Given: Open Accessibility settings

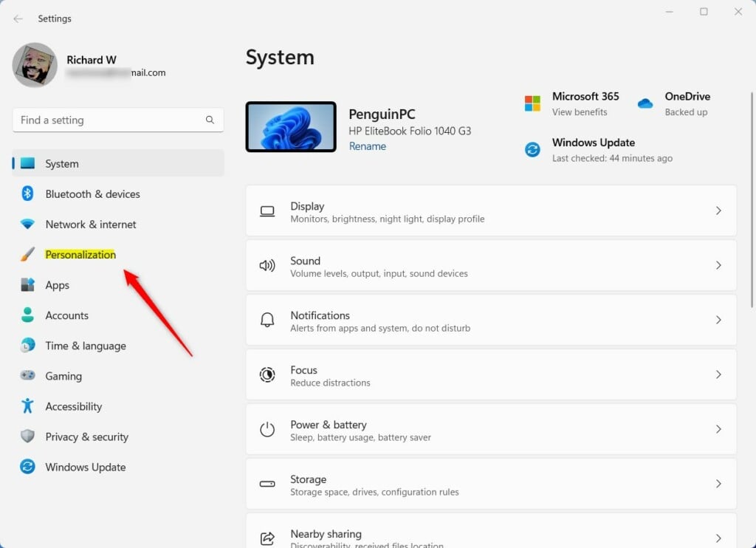Looking at the screenshot, I should [118, 406].
